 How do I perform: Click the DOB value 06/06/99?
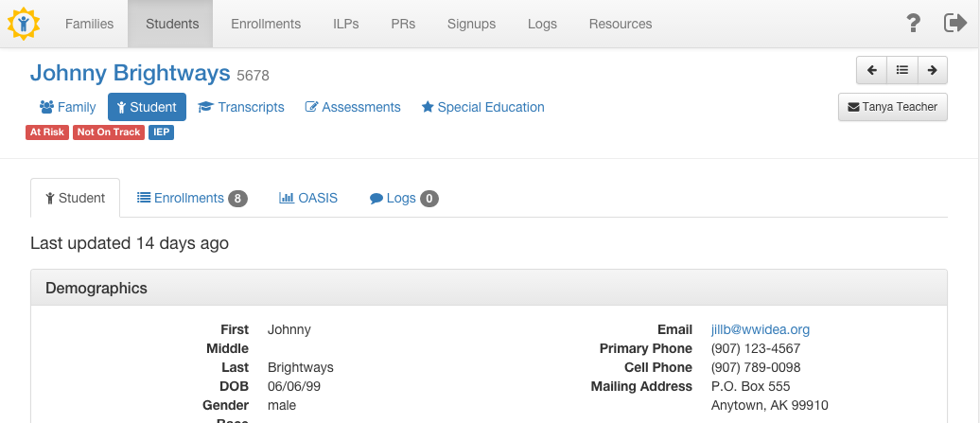pos(294,387)
